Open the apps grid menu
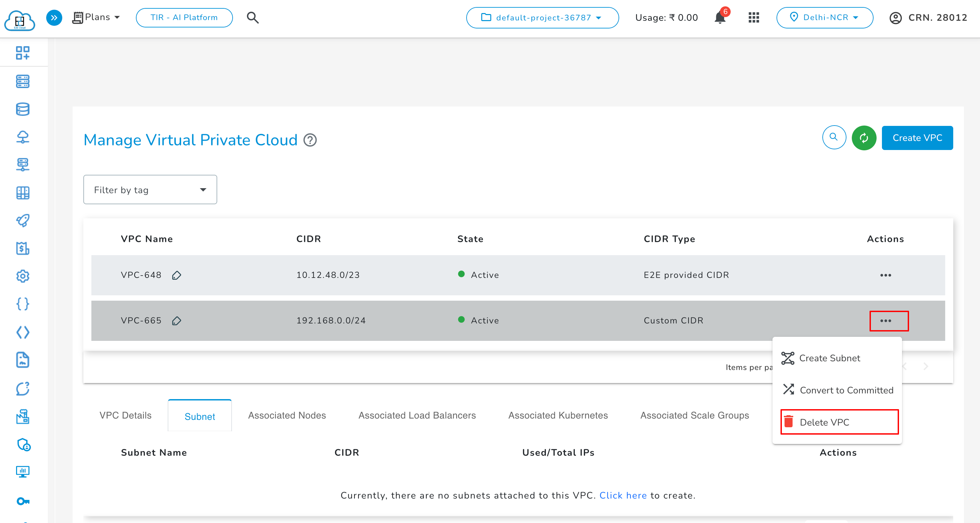Screen dimensions: 980x523 (x=753, y=17)
